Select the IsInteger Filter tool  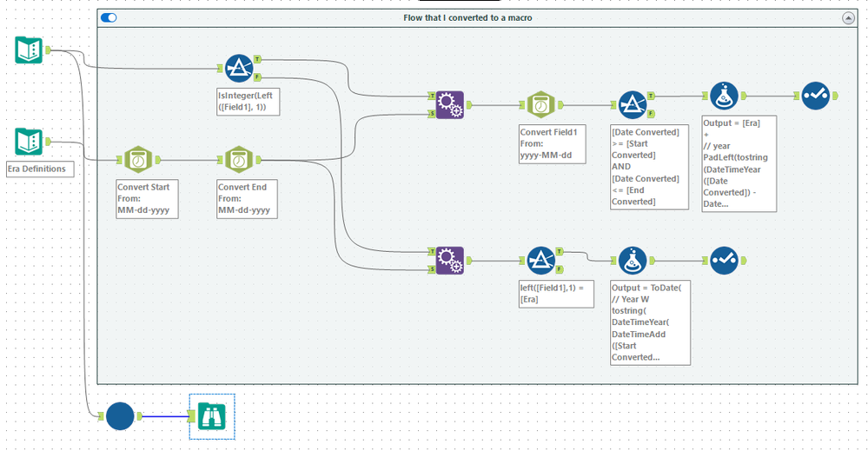[239, 68]
